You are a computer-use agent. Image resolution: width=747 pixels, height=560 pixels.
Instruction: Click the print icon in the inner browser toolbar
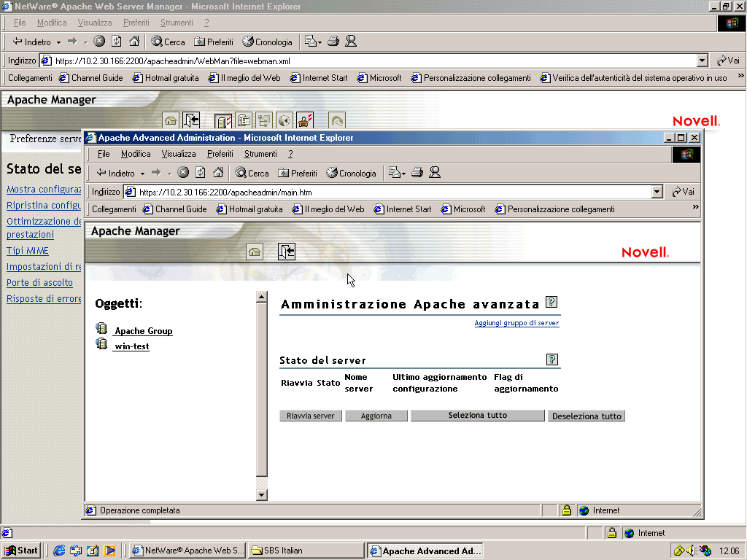click(x=416, y=173)
